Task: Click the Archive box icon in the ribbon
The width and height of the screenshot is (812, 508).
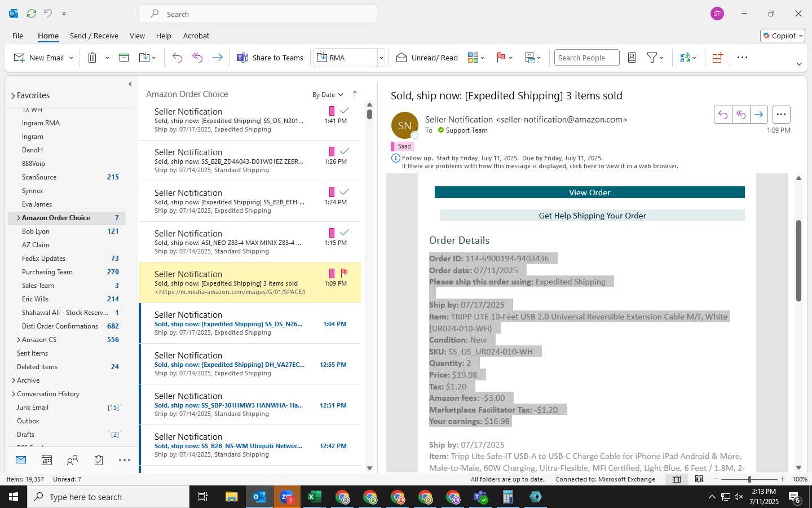Action: (x=124, y=58)
